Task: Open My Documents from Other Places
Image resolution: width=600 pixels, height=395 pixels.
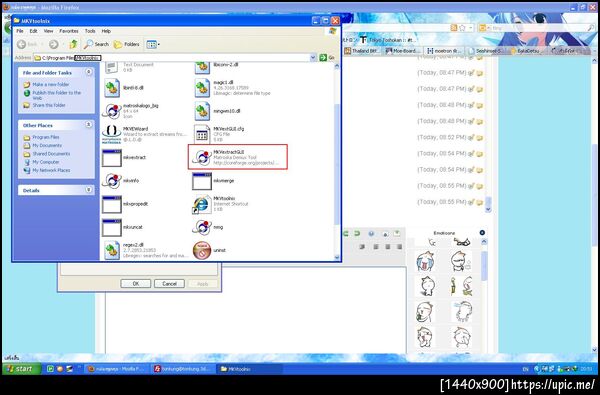Action: click(x=43, y=145)
